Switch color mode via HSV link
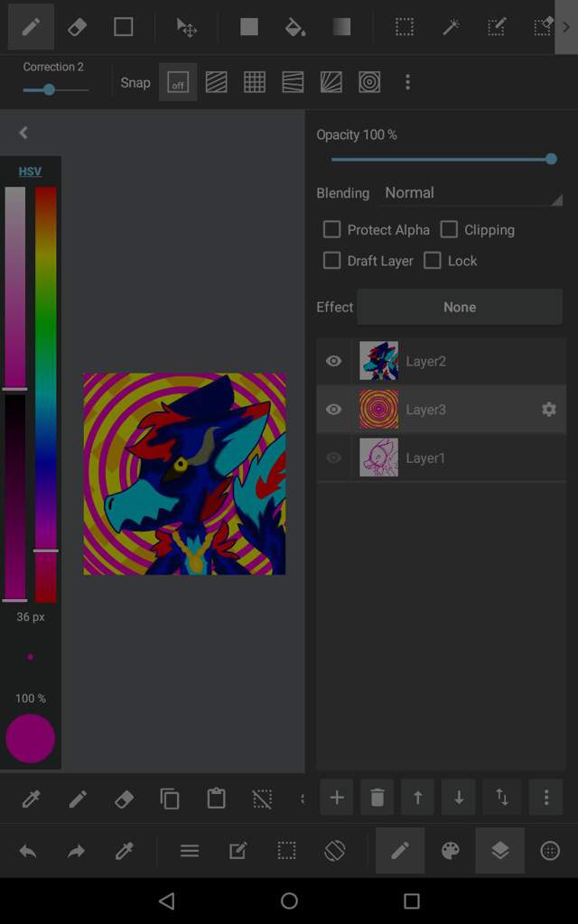 (30, 171)
